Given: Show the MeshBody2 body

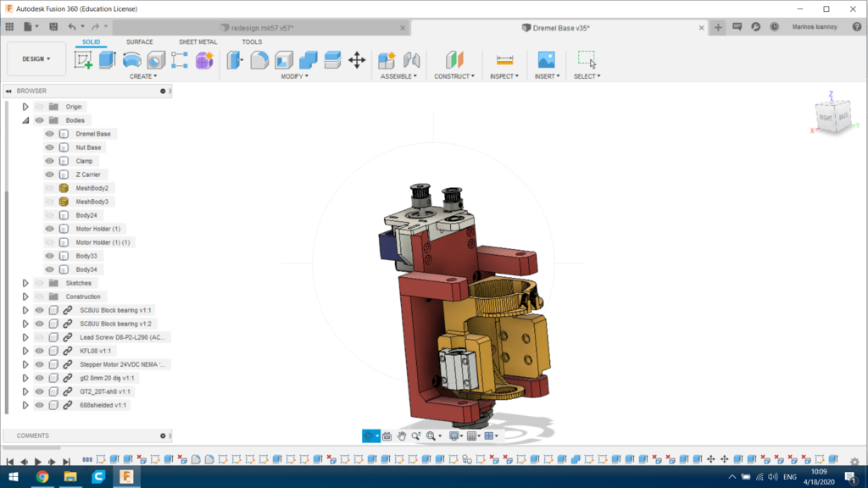Looking at the screenshot, I should (49, 187).
